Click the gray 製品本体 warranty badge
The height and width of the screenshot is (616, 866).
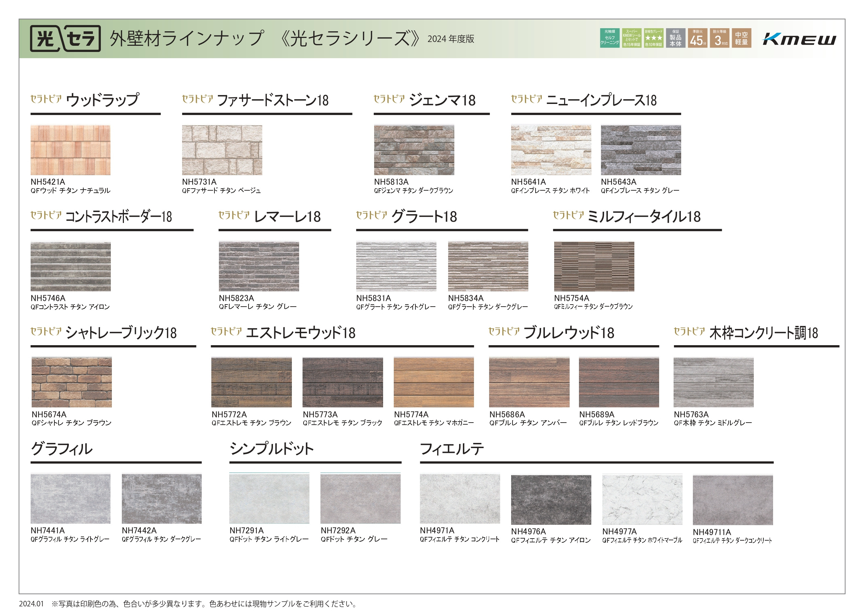tap(675, 38)
